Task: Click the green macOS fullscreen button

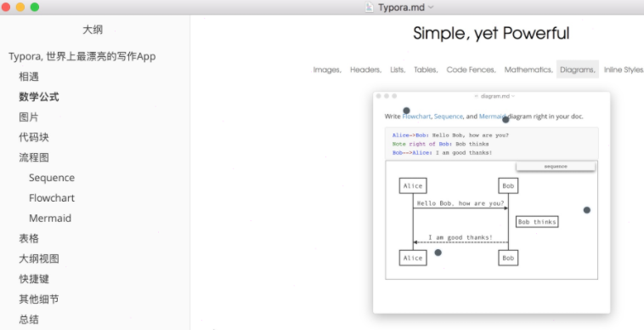Action: [x=35, y=7]
